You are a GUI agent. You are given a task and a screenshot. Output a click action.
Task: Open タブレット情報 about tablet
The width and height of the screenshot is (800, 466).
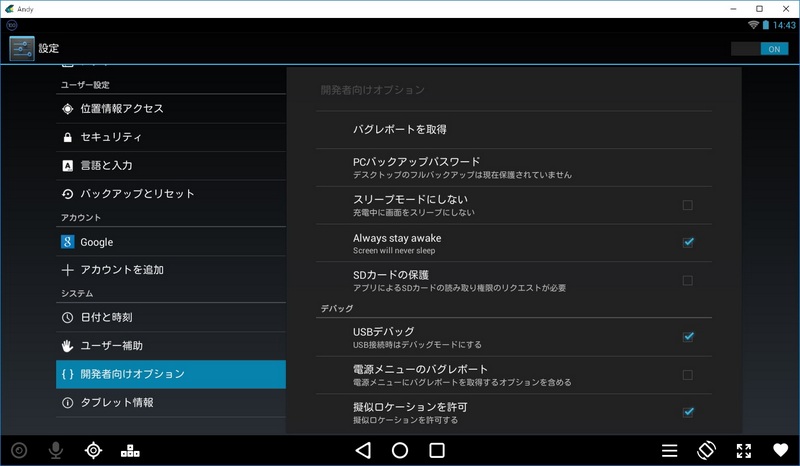tap(171, 403)
